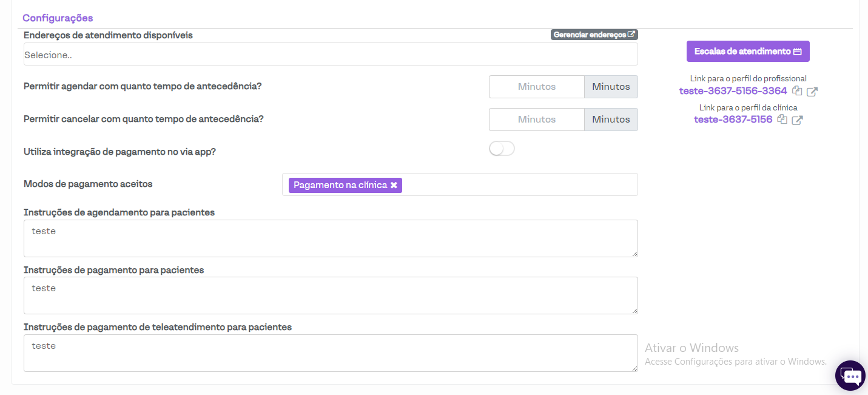868x395 pixels.
Task: Copy the professional profile link
Action: 797,91
